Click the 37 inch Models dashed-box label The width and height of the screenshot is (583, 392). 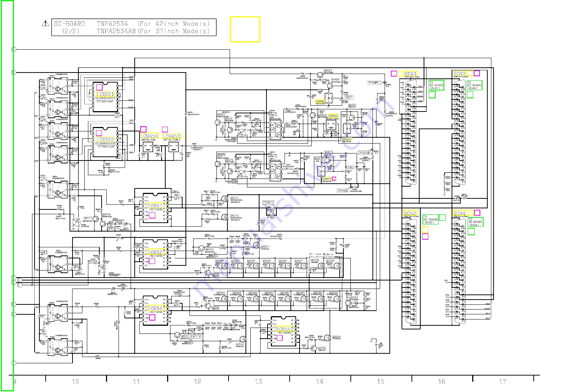pyautogui.click(x=321, y=254)
